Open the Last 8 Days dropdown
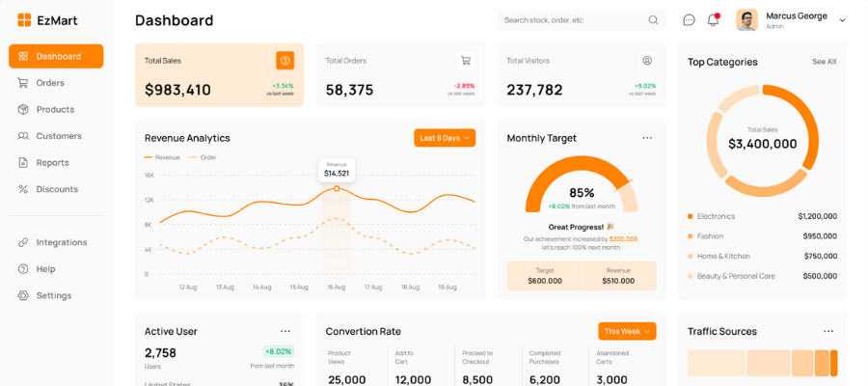Image resolution: width=868 pixels, height=386 pixels. click(445, 138)
